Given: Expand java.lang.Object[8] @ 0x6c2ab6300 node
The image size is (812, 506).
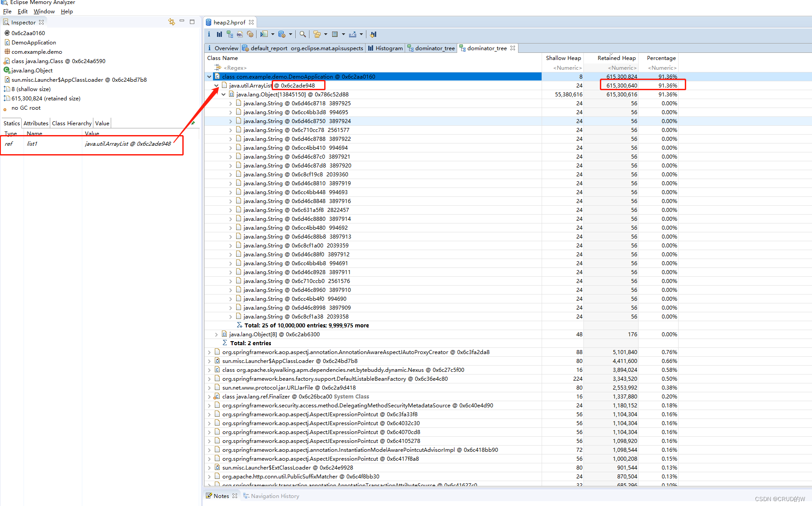Looking at the screenshot, I should (x=216, y=335).
